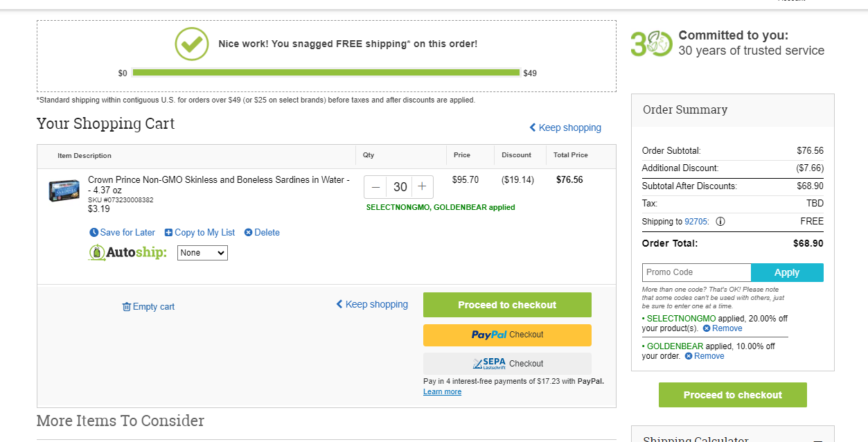Viewport: 868px width, 442px height.
Task: Empty cart using the trash icon
Action: pyautogui.click(x=127, y=307)
